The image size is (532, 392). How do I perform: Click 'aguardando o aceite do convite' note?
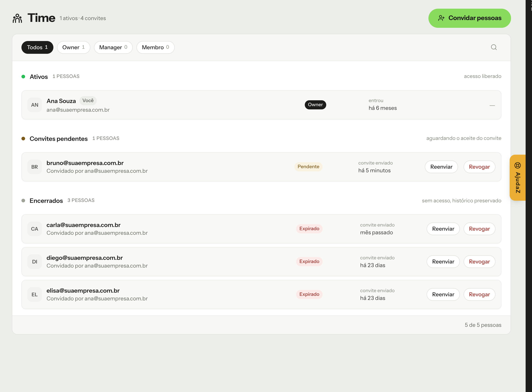pyautogui.click(x=464, y=138)
